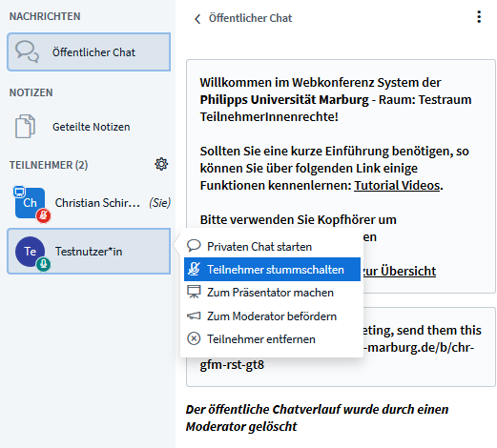Choose Zum Moderator befördern
Image resolution: width=497 pixels, height=448 pixels.
pos(272,316)
